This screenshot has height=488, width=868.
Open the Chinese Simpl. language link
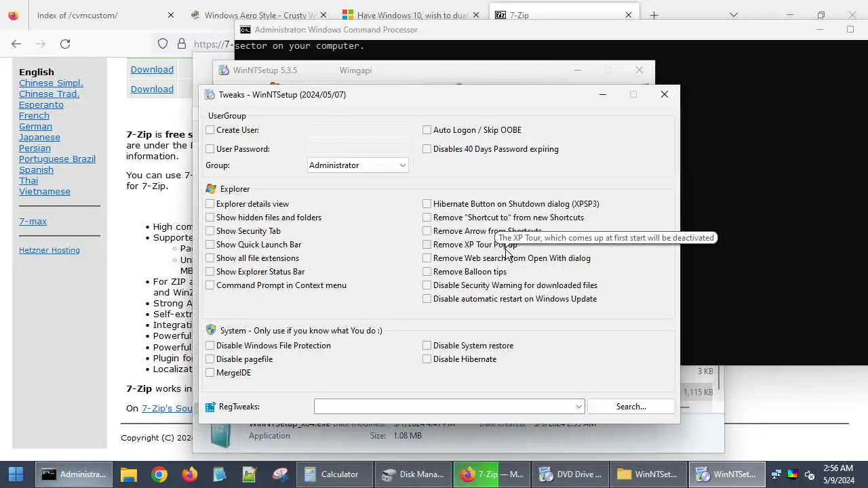point(51,83)
